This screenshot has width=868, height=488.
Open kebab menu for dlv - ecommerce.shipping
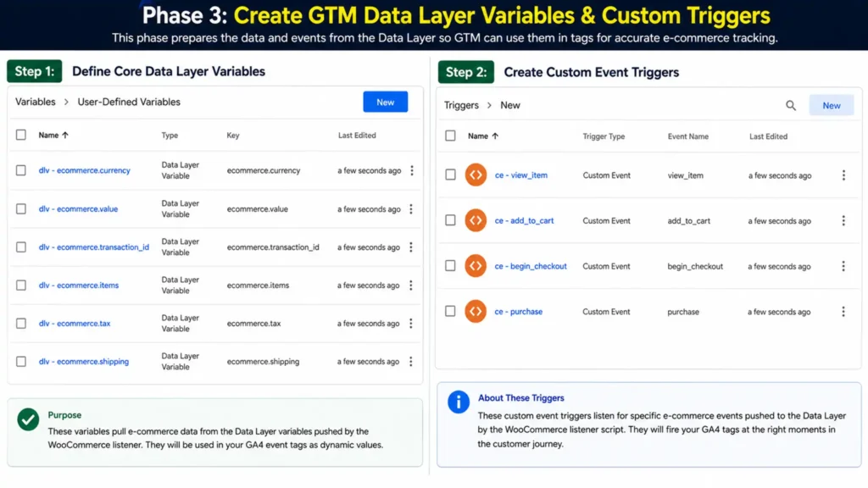(411, 361)
